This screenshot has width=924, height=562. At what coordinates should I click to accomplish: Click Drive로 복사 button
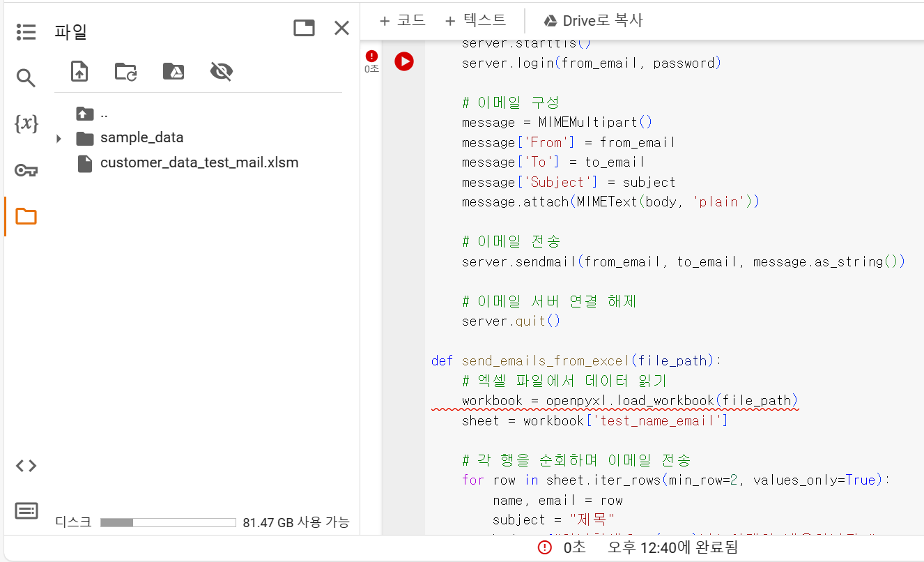[593, 20]
